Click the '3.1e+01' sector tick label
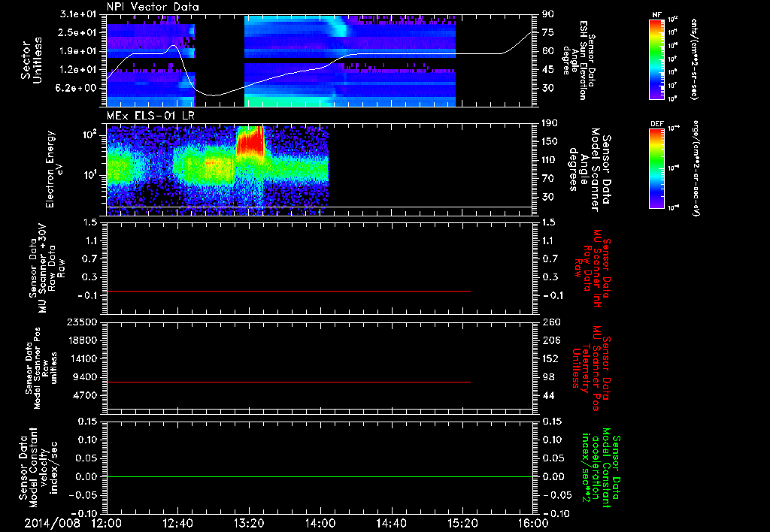770x532 pixels. 79,14
